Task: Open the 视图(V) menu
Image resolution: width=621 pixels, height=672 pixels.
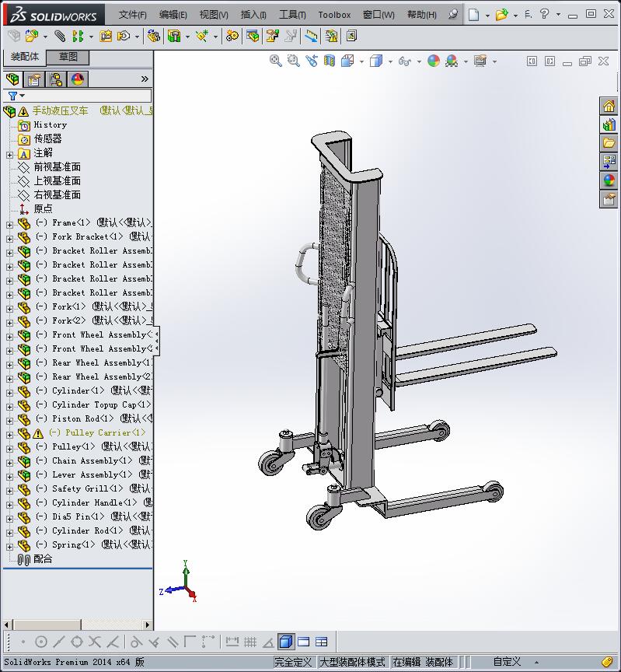Action: coord(214,15)
